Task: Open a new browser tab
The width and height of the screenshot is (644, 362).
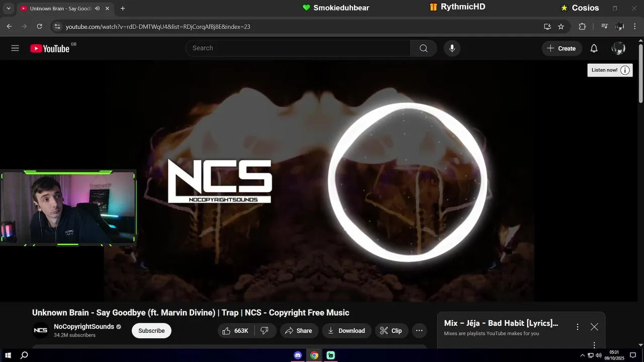Action: click(123, 9)
